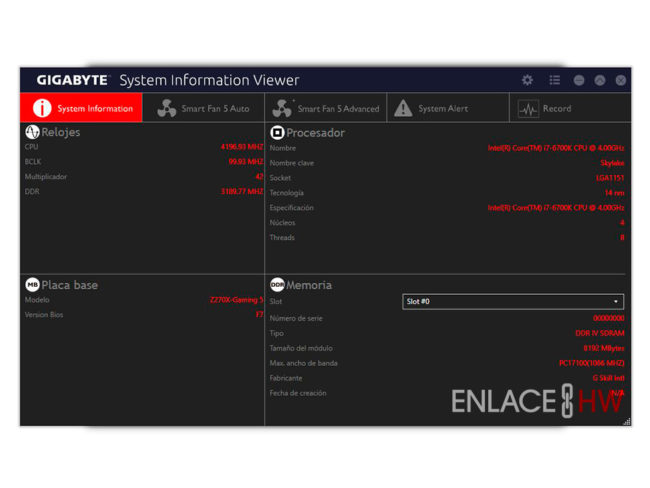Image resolution: width=650 pixels, height=488 pixels.
Task: Select the Smart Fan 5 Advanced tab
Action: [326, 108]
